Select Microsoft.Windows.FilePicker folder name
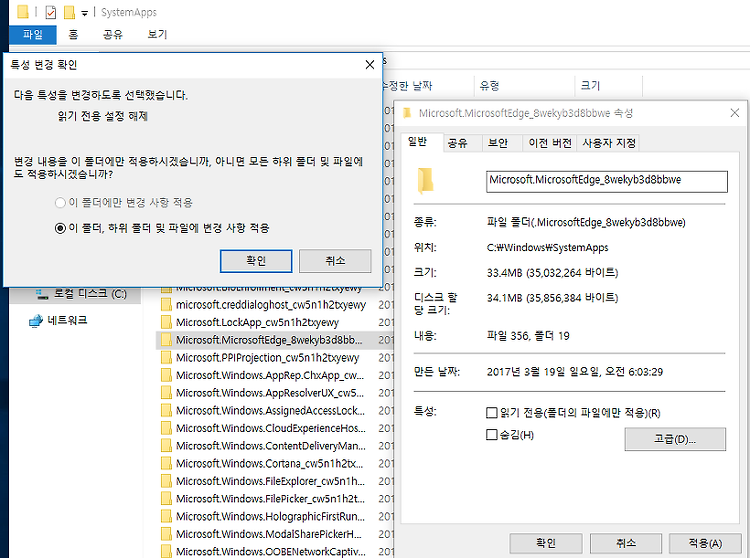750x558 pixels. [270, 499]
